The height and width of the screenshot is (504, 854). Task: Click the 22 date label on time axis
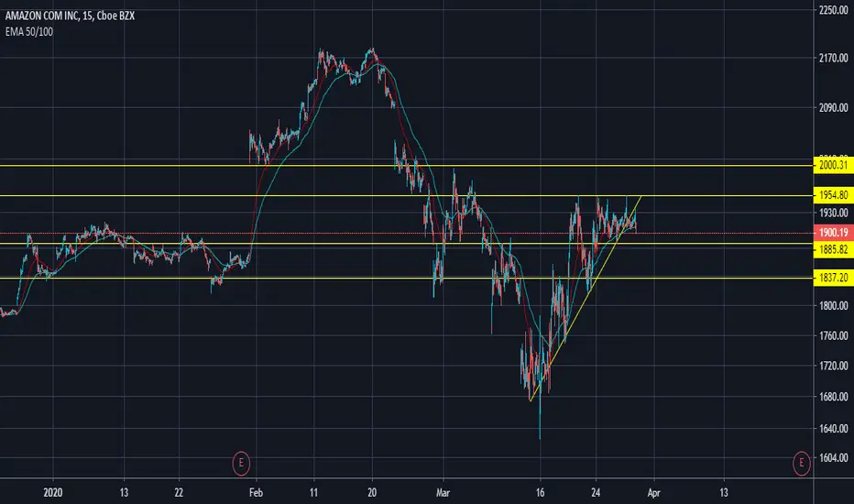179,493
